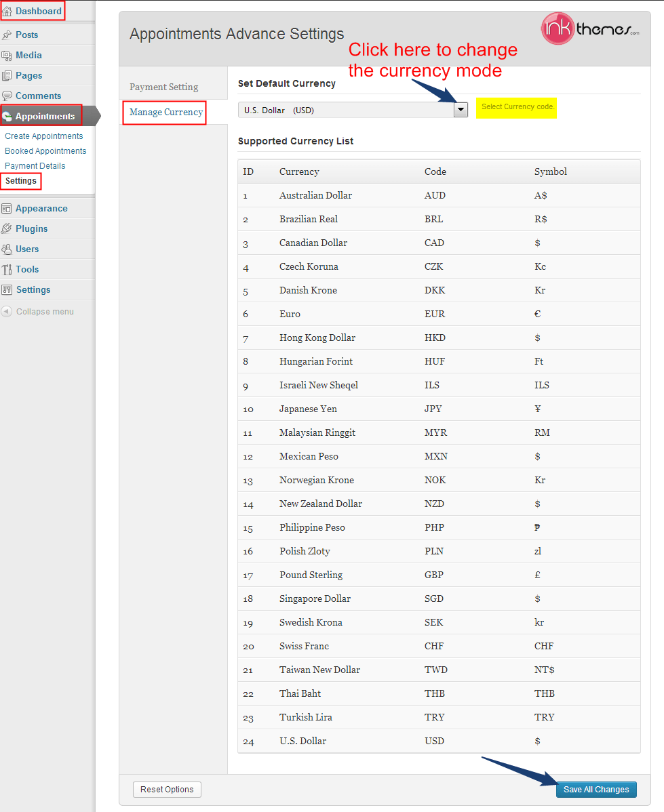Viewport: 664px width, 812px height.
Task: Click the ID column header
Action: click(x=248, y=172)
